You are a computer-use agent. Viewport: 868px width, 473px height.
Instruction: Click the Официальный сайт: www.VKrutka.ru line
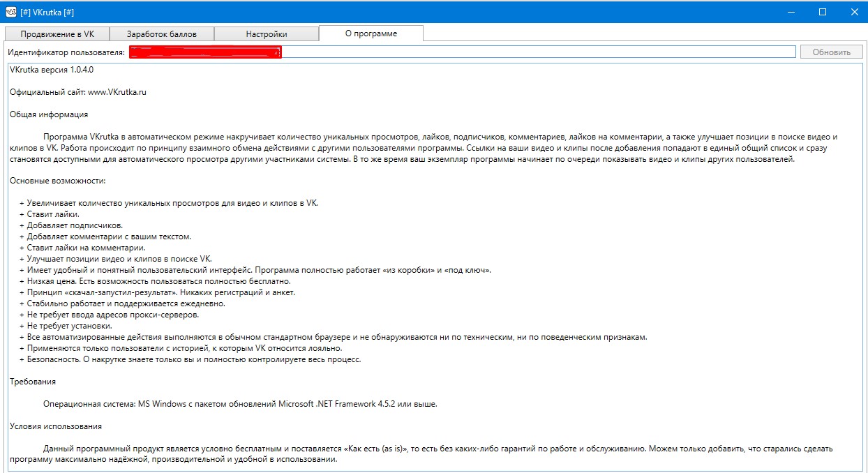coord(78,92)
